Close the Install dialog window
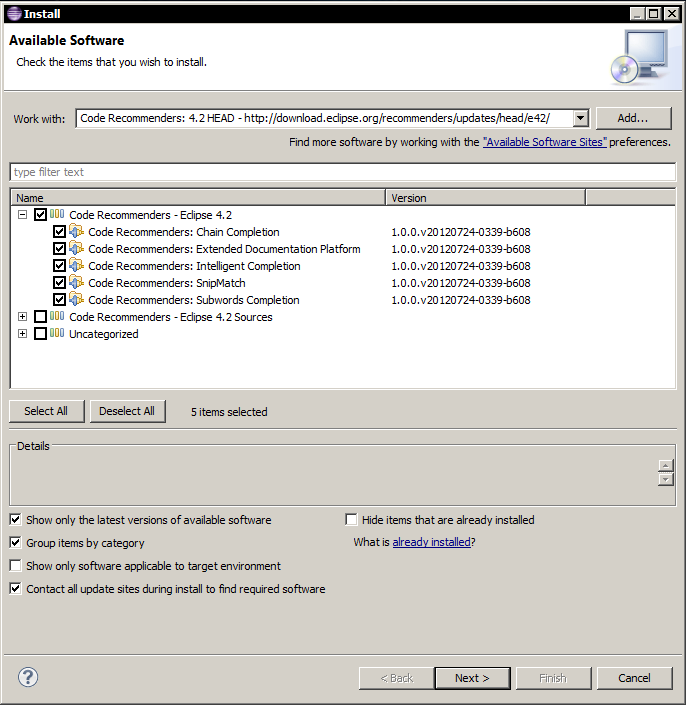686x705 pixels. 671,14
